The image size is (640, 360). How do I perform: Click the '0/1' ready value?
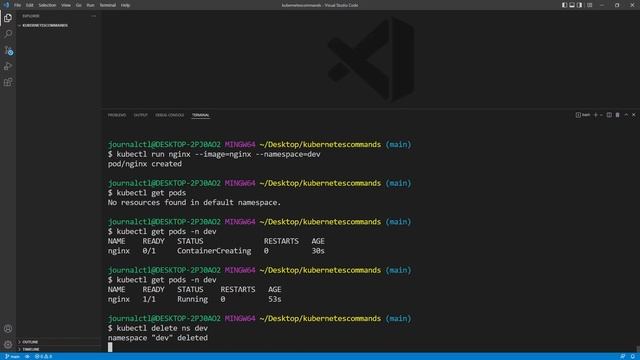pos(149,251)
